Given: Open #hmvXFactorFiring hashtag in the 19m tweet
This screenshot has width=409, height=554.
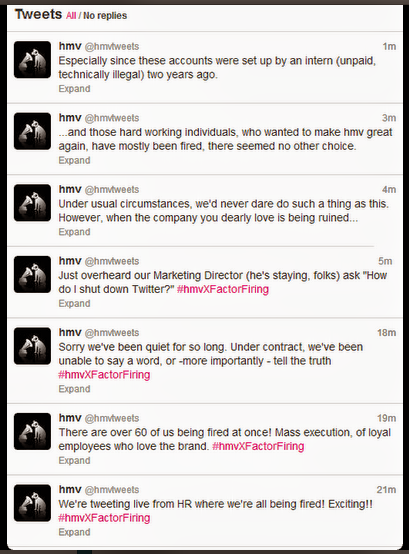Looking at the screenshot, I should coord(258,446).
